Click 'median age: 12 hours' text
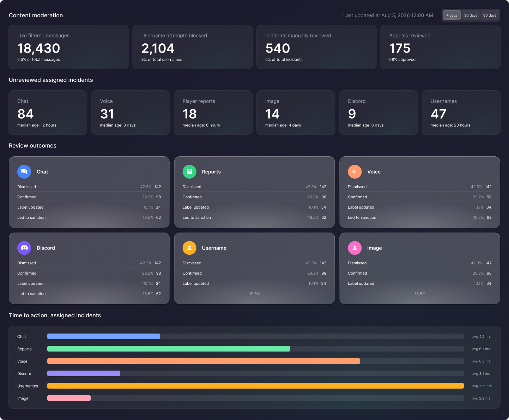 [37, 125]
